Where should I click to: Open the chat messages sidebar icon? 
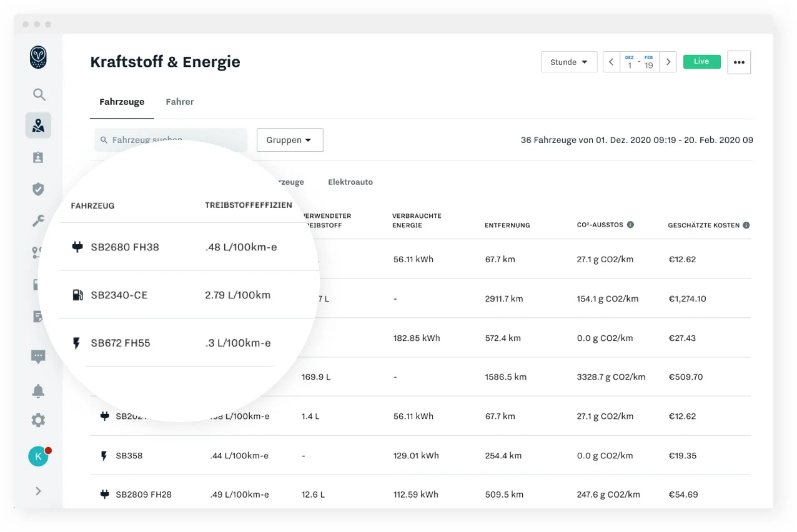[38, 357]
